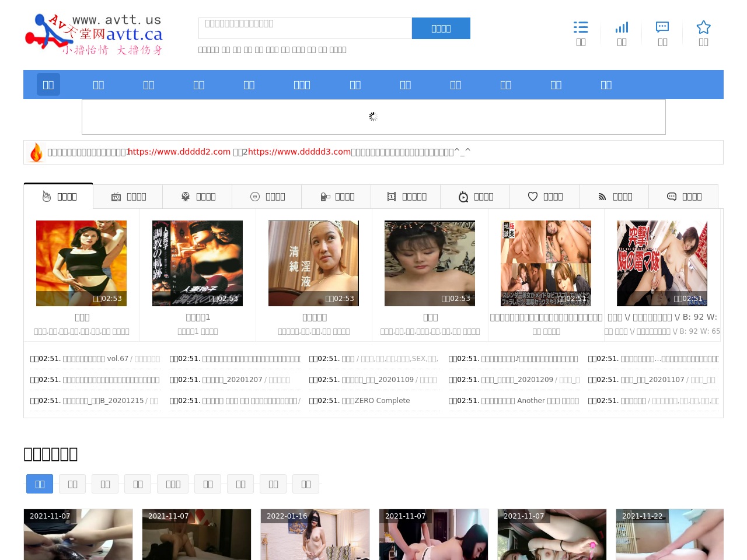Viewport: 747px width, 560px height.
Task: Open the list menu icon in header
Action: click(581, 27)
